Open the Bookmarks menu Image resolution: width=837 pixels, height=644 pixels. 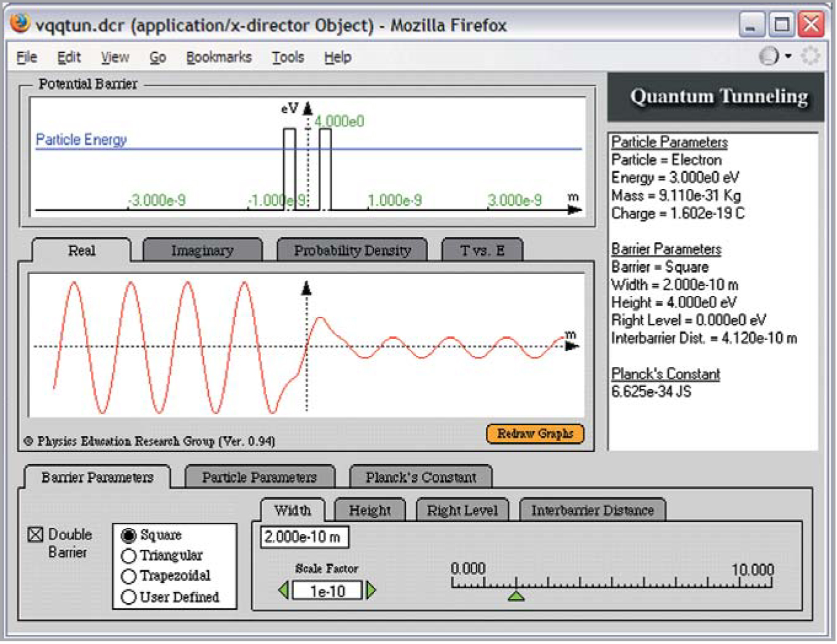coord(219,57)
